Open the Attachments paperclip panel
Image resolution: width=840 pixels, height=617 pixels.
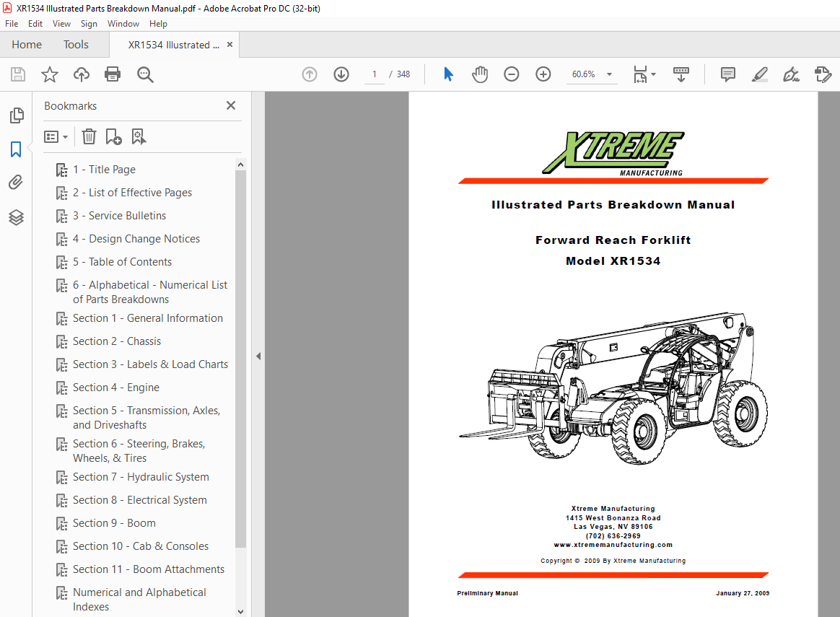coord(16,183)
